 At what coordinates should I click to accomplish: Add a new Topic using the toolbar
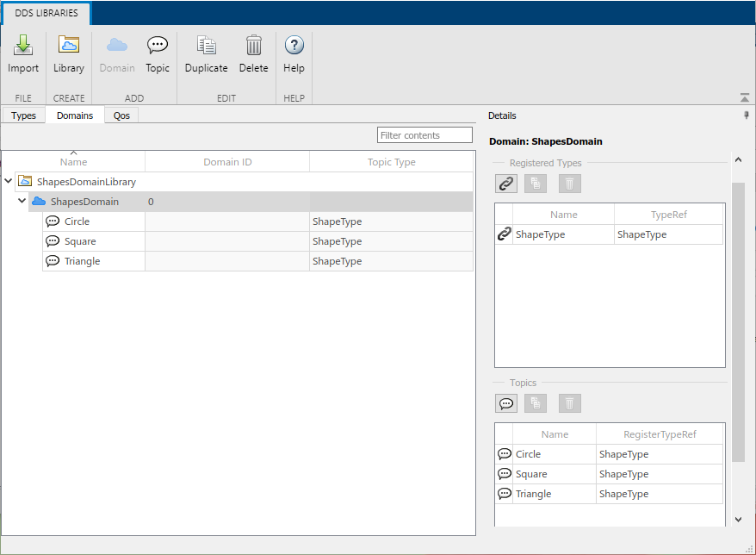[x=158, y=53]
